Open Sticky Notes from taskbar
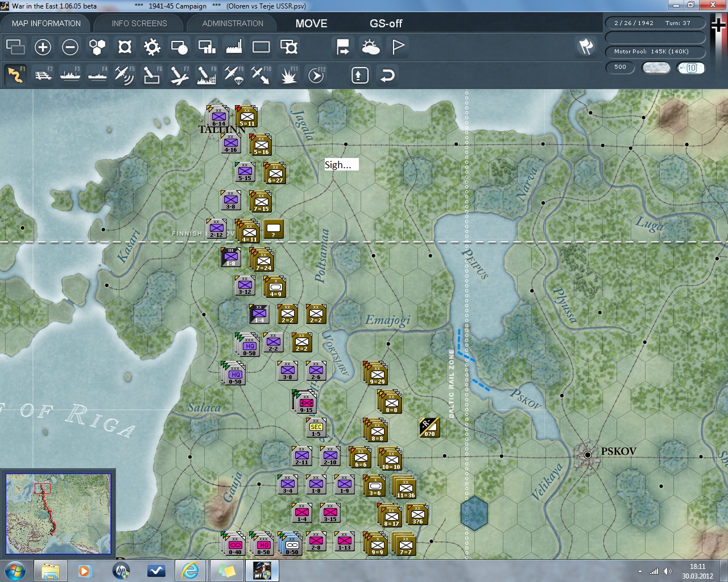 226,571
